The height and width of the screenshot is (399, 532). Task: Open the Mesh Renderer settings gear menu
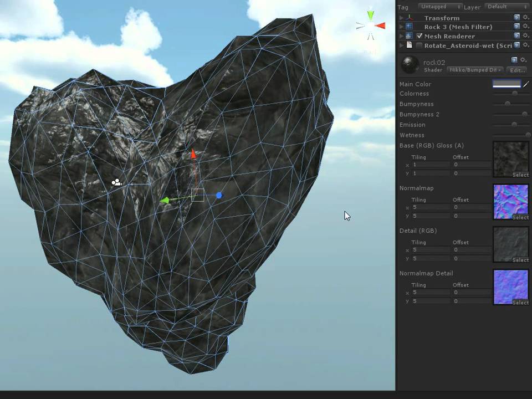525,36
